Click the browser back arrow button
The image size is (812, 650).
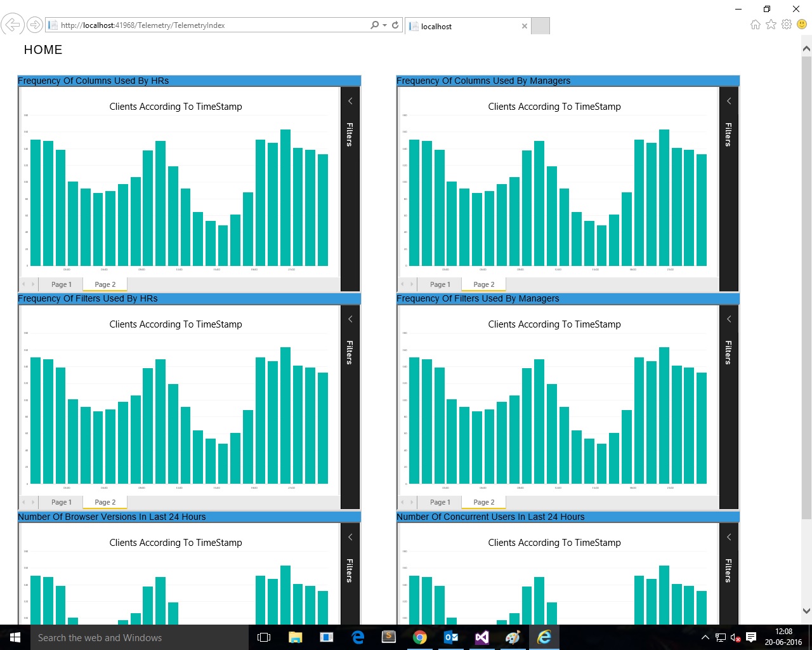click(12, 25)
